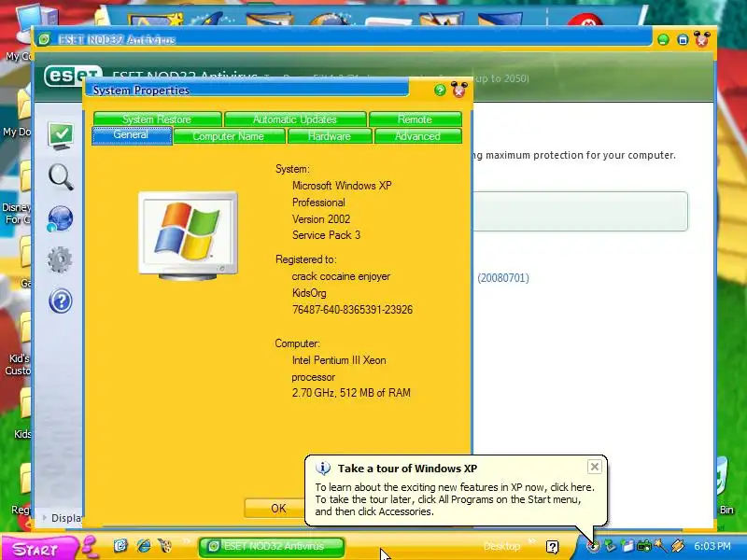Click the 'Take a tour of Windows XP' balloon title

click(x=407, y=469)
